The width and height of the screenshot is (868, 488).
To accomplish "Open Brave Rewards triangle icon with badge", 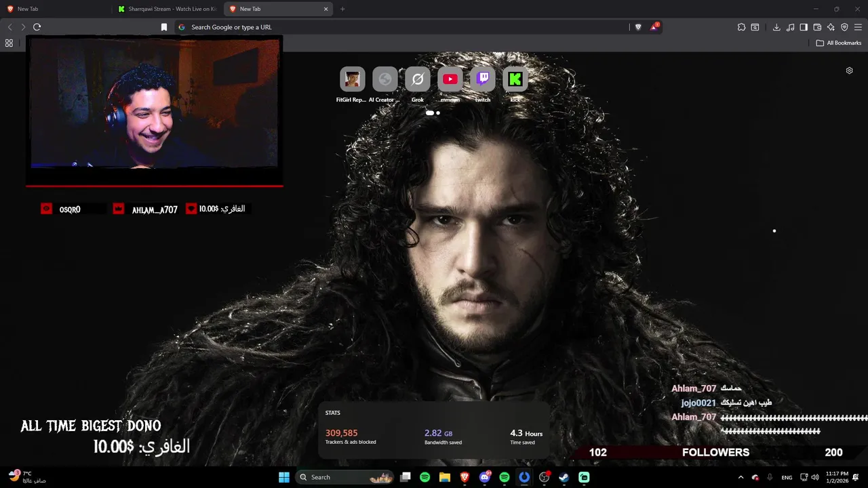I will [x=654, y=27].
